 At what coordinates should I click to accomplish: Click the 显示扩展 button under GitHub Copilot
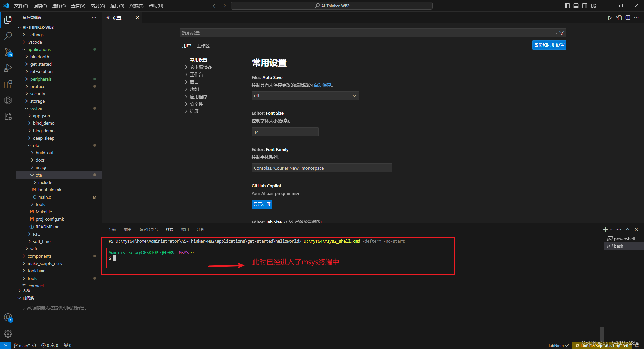click(262, 204)
